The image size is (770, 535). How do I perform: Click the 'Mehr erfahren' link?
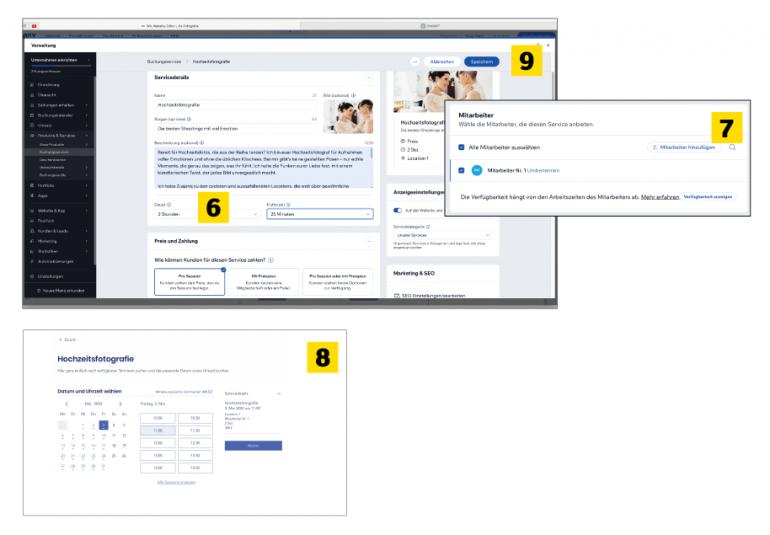pos(660,197)
